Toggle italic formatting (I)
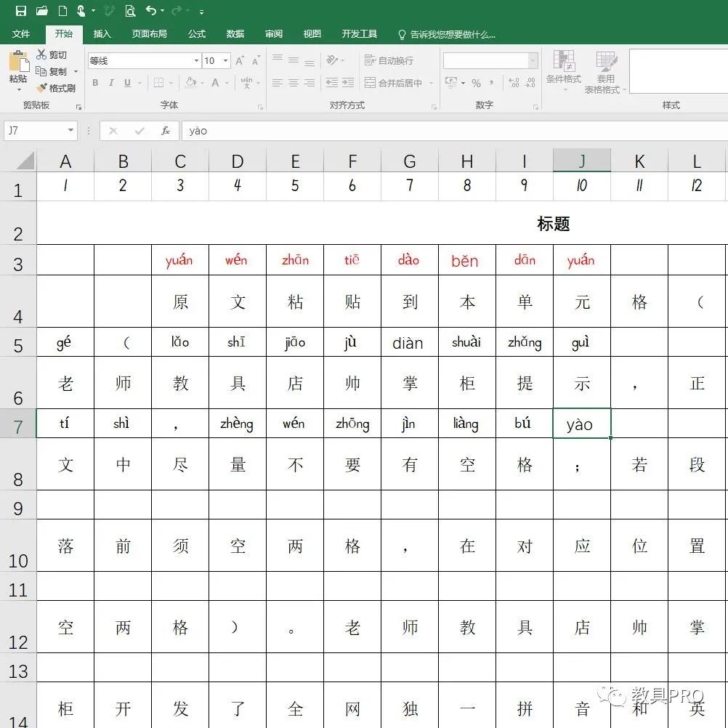The width and height of the screenshot is (728, 728). tap(111, 83)
